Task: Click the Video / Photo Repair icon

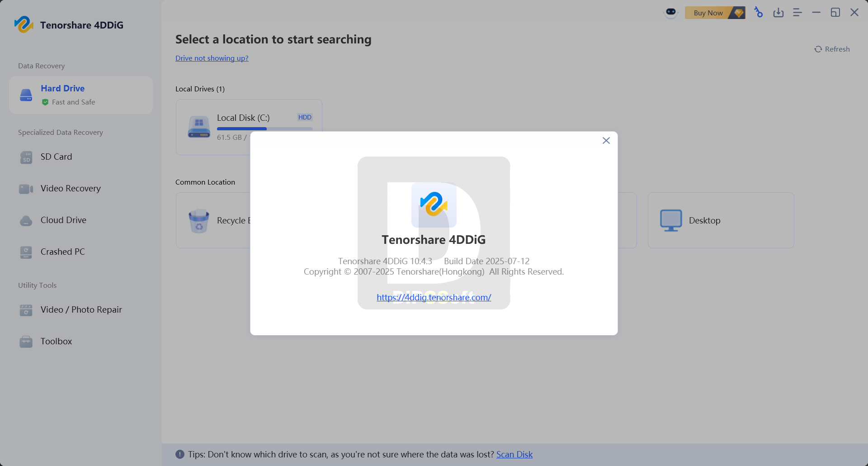Action: coord(26,310)
